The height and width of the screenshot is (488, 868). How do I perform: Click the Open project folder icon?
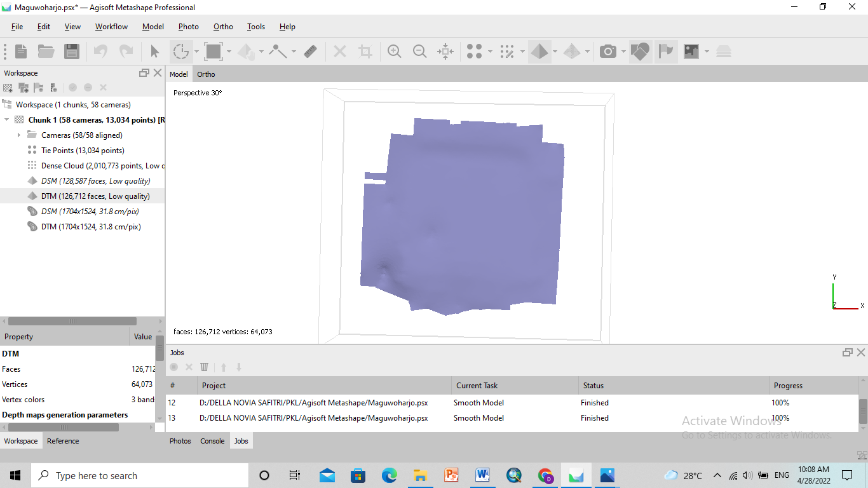[x=46, y=51]
